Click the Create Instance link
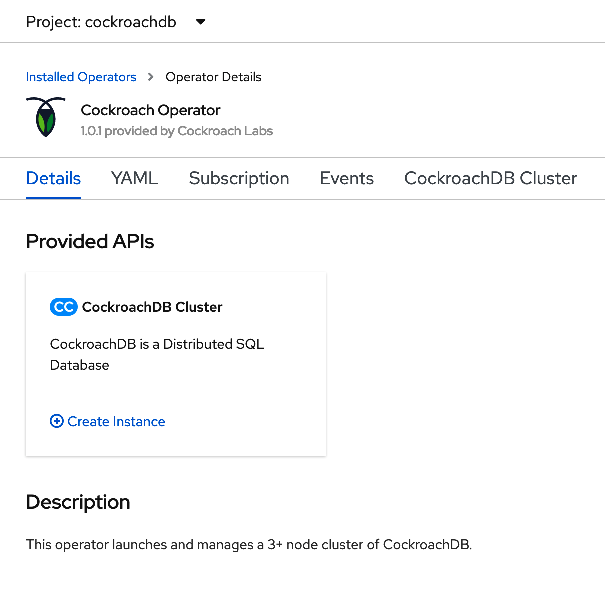 tap(116, 421)
